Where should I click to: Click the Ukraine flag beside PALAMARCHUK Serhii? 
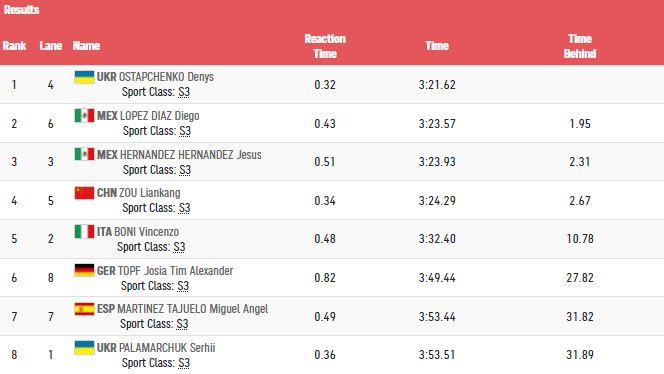point(84,348)
